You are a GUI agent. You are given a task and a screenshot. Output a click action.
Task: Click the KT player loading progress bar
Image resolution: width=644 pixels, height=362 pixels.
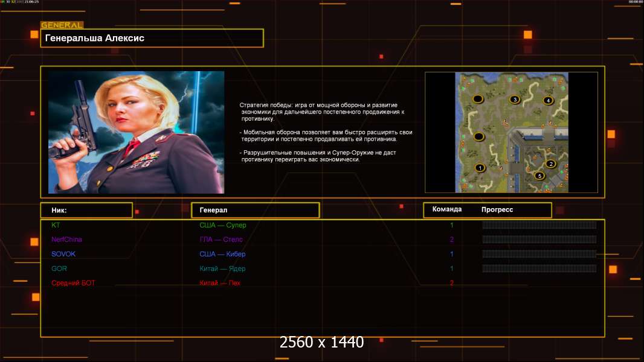539,224
